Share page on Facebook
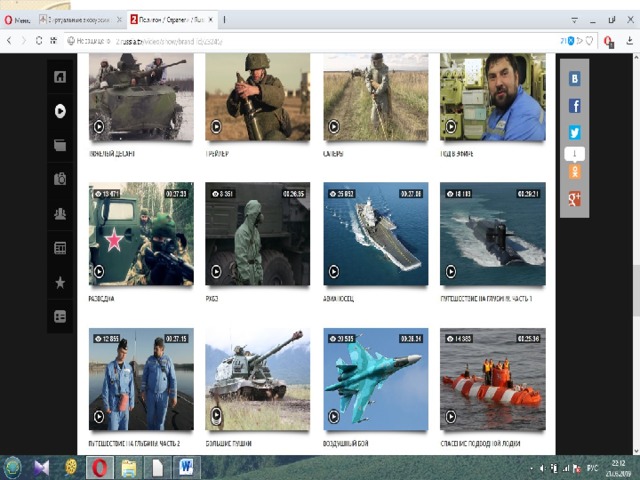This screenshot has width=640, height=480. pos(575,106)
